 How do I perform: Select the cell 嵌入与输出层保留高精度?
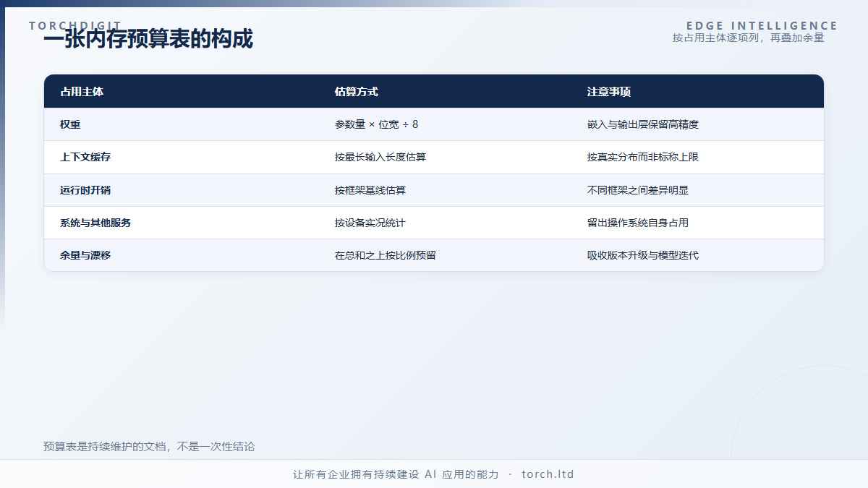(643, 124)
